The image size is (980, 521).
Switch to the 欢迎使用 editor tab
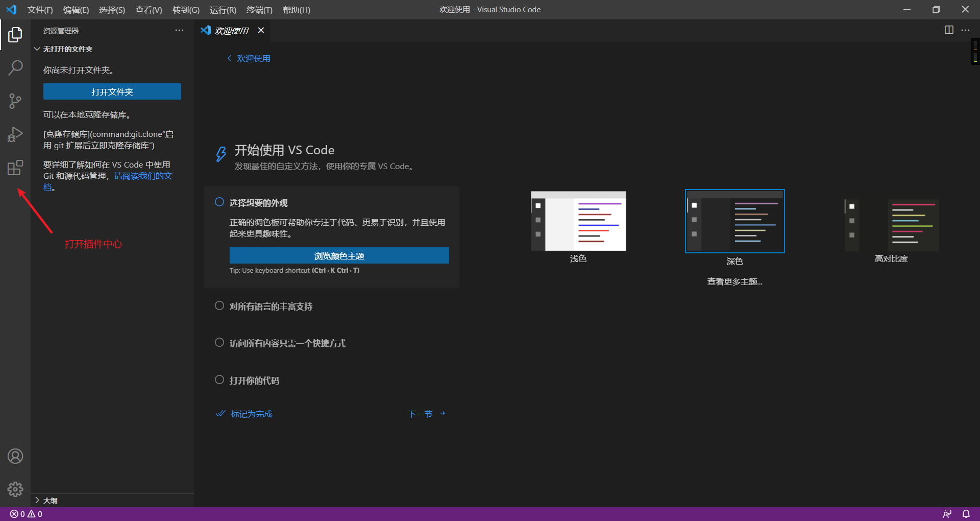point(232,30)
